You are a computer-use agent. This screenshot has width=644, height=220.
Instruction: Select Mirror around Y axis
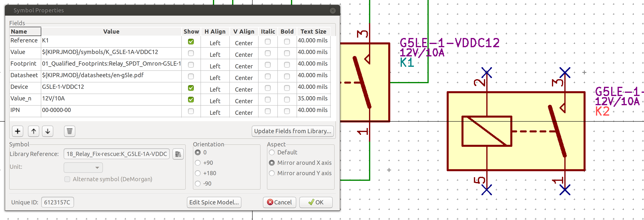[272, 173]
